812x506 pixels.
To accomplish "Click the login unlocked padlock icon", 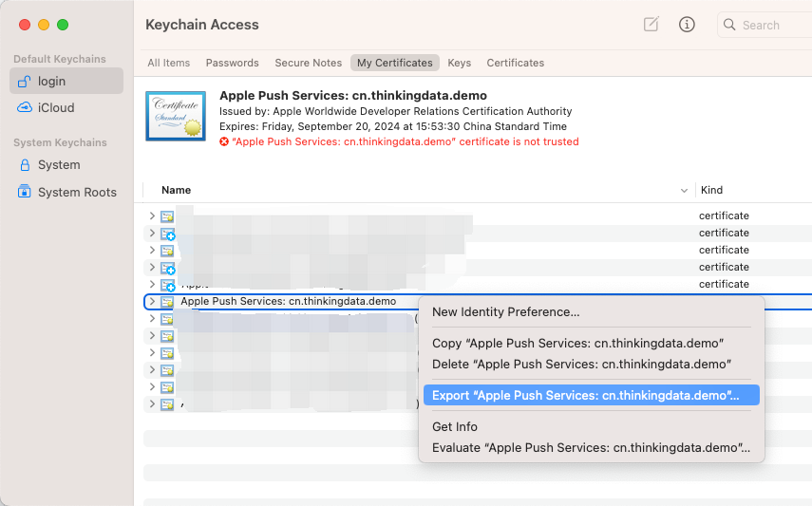I will tap(24, 82).
